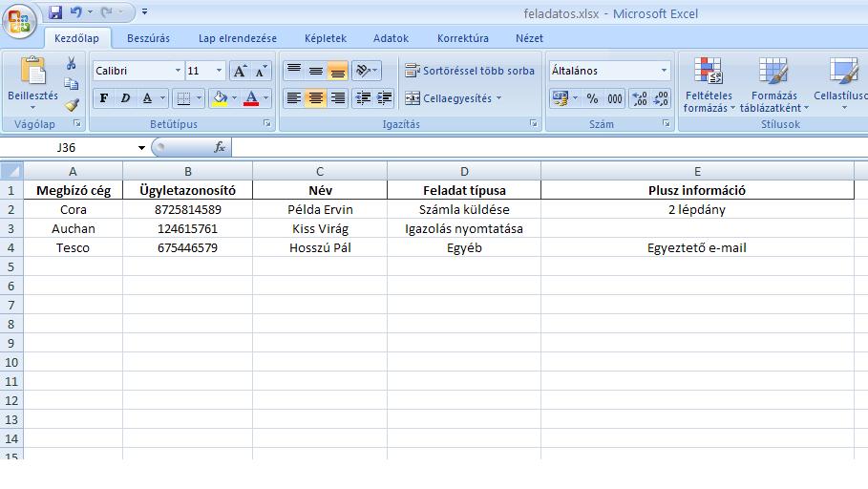Expand the fill color palette arrow
Screen dimensions: 868x489
click(235, 98)
